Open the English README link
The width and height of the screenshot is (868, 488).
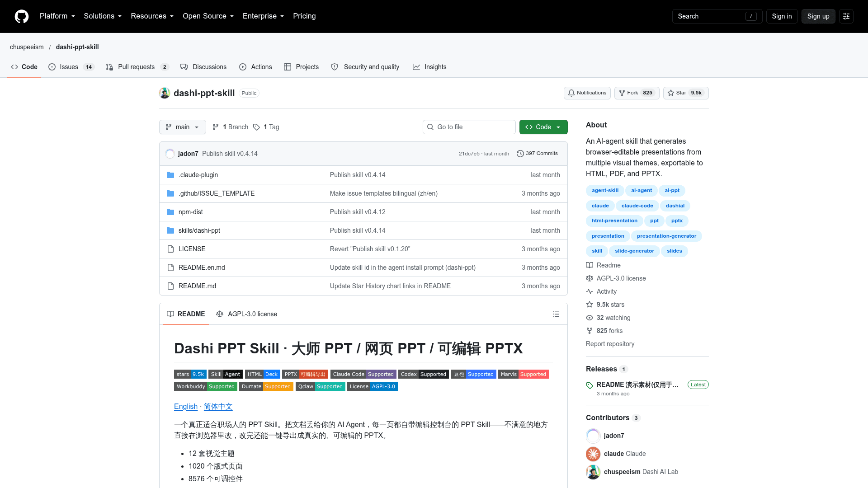click(186, 407)
